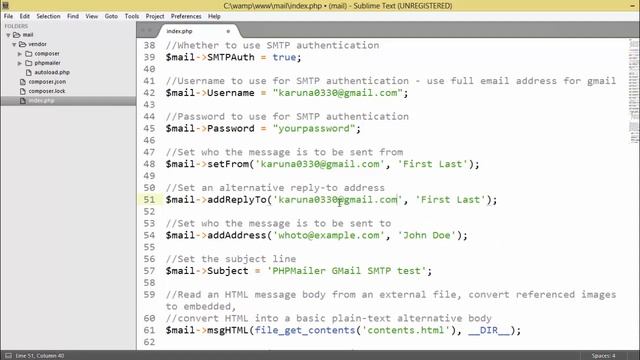Click the minimap on the right
Image resolution: width=640 pixels, height=360 pixels.
pos(633,92)
